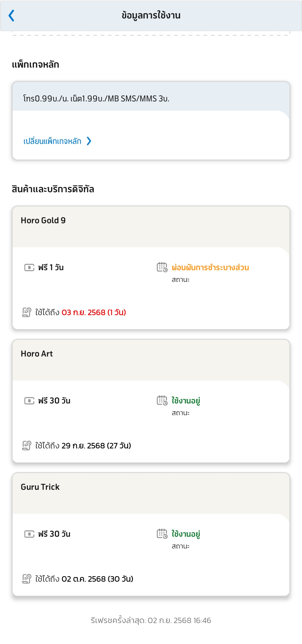302x644 pixels.
Task: Click price icon beside ฟรี 1 วัน
Action: coord(29,267)
